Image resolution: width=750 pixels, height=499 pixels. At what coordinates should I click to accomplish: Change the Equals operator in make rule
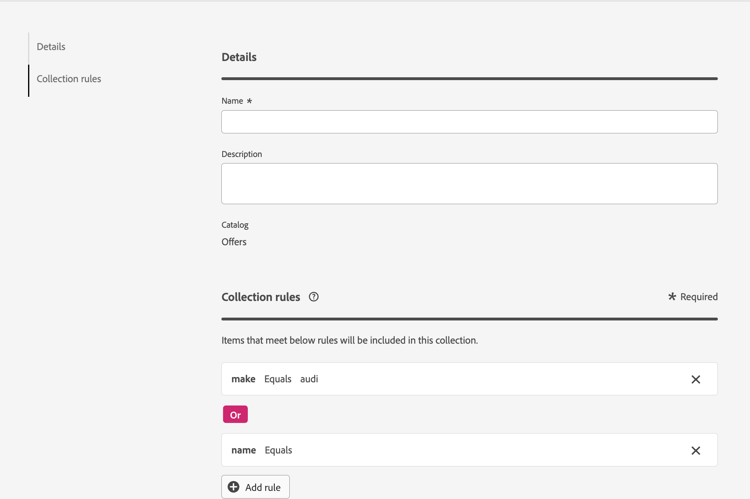click(x=278, y=379)
